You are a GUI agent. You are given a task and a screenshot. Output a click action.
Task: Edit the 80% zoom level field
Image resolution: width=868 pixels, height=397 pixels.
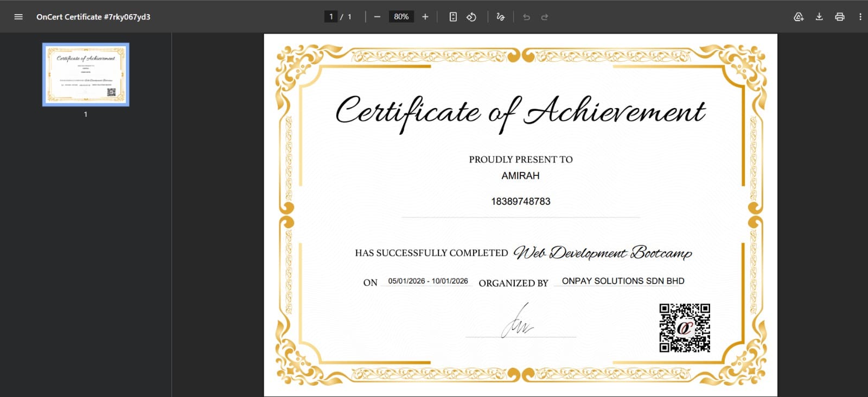[x=401, y=17]
